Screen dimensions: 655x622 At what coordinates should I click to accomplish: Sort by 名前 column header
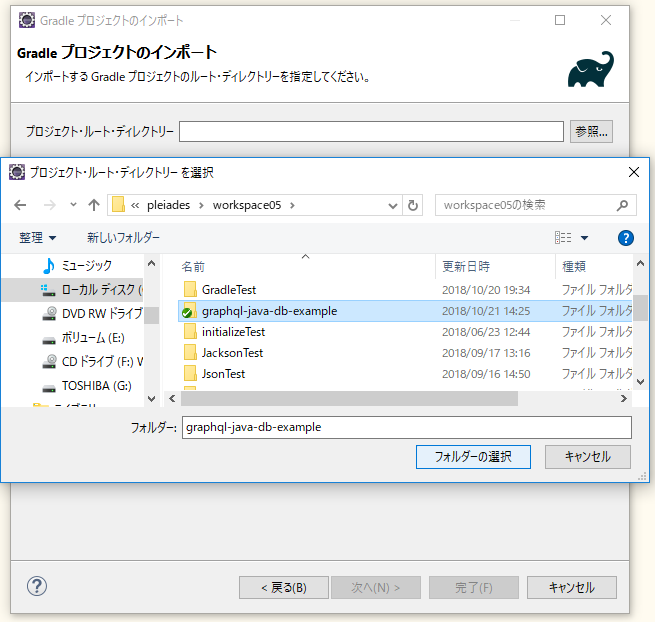pos(193,267)
